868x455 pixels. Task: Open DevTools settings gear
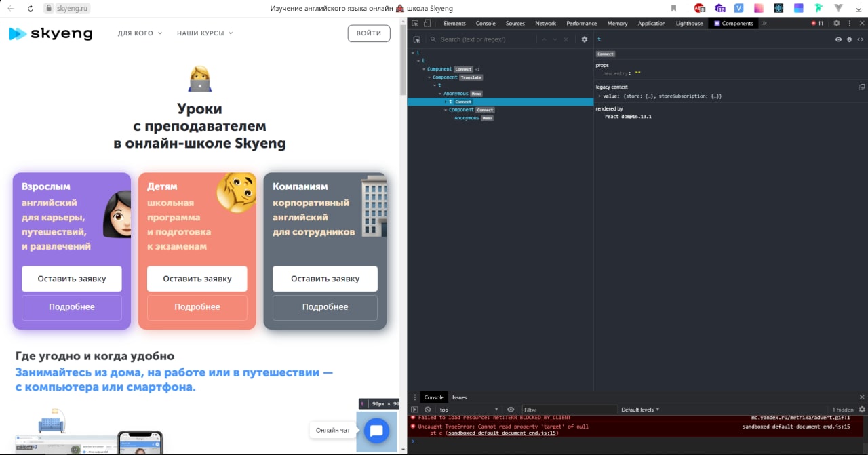836,23
